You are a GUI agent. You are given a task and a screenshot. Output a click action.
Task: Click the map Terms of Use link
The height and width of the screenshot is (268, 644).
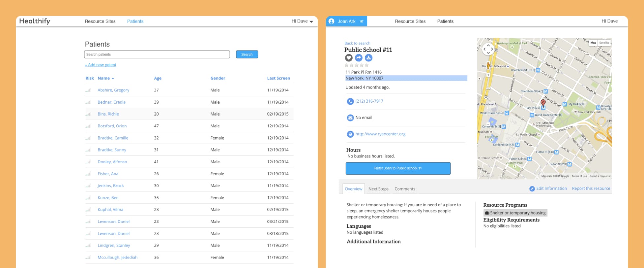tap(579, 176)
